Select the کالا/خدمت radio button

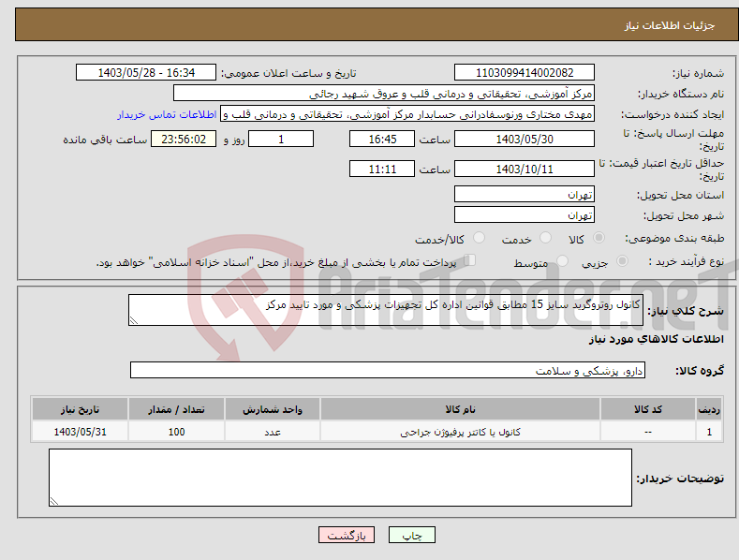click(x=479, y=238)
